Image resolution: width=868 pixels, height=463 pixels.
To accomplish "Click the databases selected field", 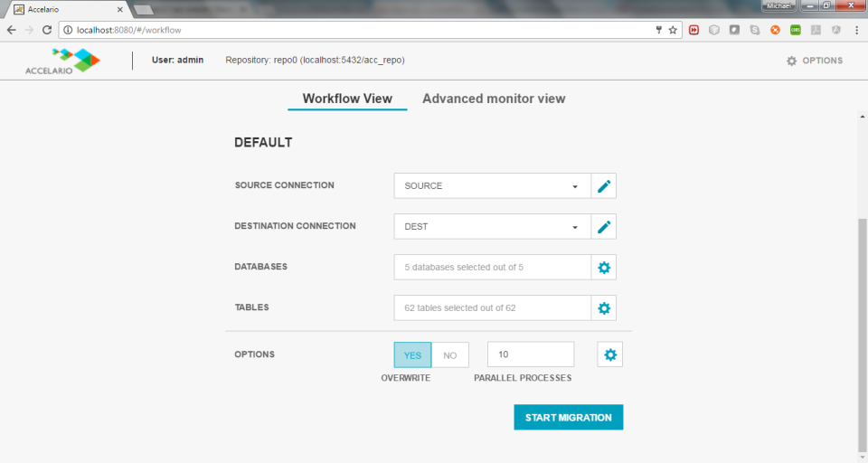I will click(x=492, y=268).
